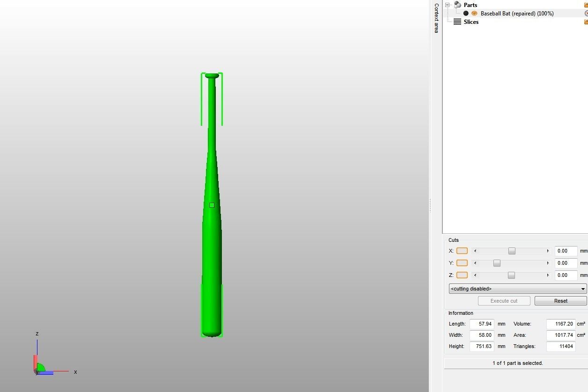Image resolution: width=588 pixels, height=392 pixels.
Task: Click the Slices stacked-lines icon
Action: point(457,22)
